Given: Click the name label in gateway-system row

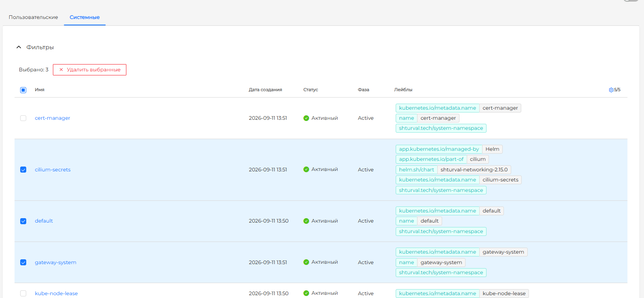Looking at the screenshot, I should (407, 263).
